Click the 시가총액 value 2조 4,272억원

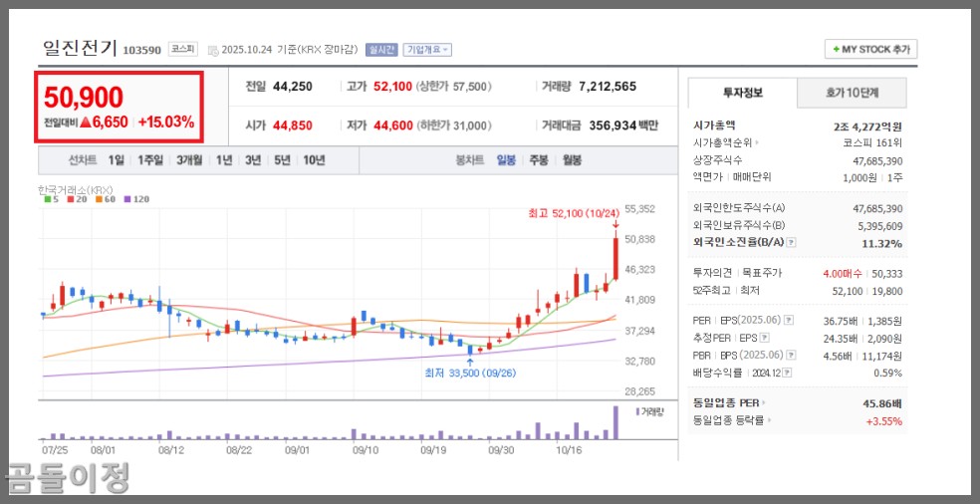click(x=867, y=126)
